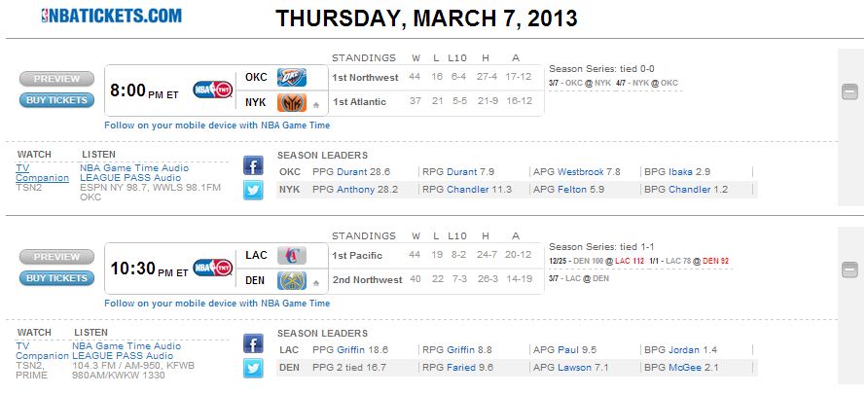Follow NBA Game Time link under 10:30 game
Image resolution: width=868 pixels, height=395 pixels.
click(x=217, y=304)
